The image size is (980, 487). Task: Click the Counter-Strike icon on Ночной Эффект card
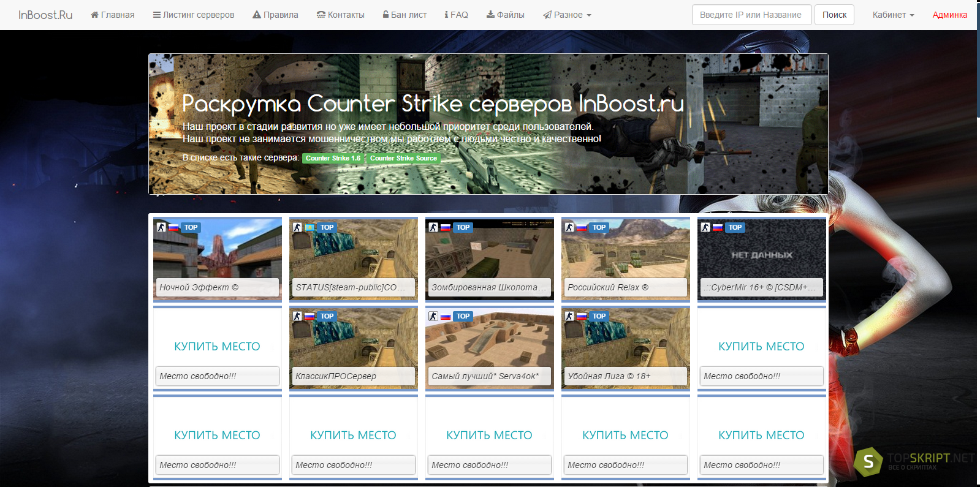[x=161, y=227]
